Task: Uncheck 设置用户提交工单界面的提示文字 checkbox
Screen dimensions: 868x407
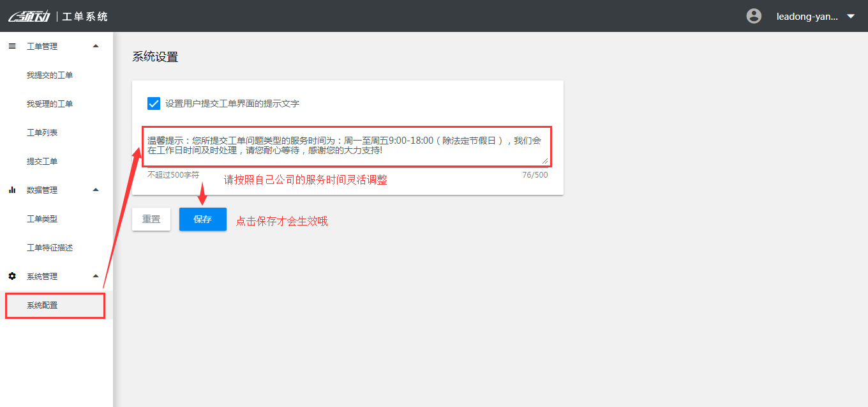Action: tap(154, 104)
